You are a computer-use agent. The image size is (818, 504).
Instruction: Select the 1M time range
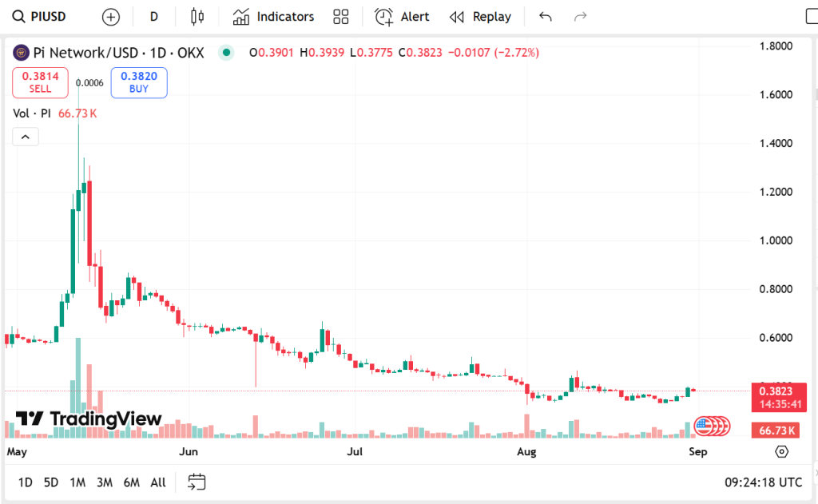click(77, 482)
